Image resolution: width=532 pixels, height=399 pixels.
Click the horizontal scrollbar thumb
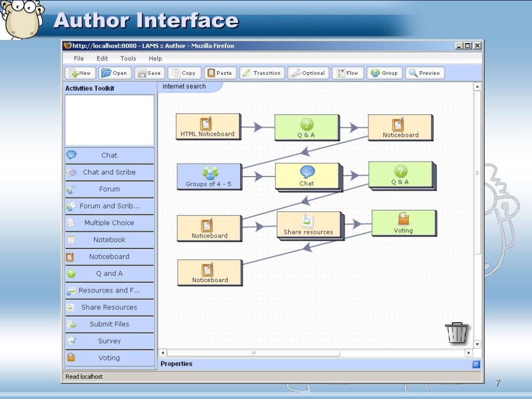[254, 353]
